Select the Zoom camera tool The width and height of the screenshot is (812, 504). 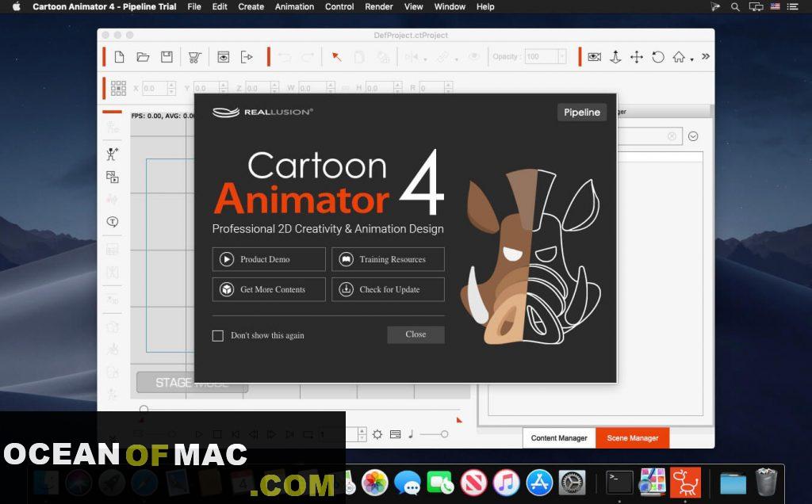[615, 57]
